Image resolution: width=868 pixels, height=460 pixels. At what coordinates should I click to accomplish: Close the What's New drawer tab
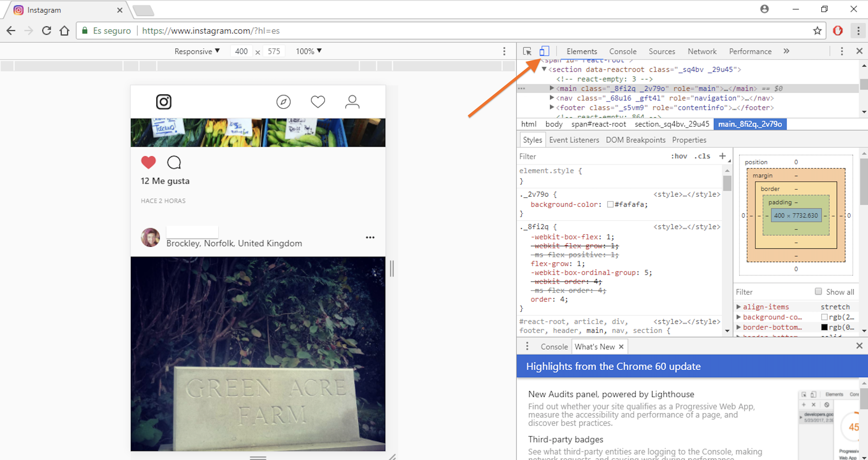[x=621, y=347]
